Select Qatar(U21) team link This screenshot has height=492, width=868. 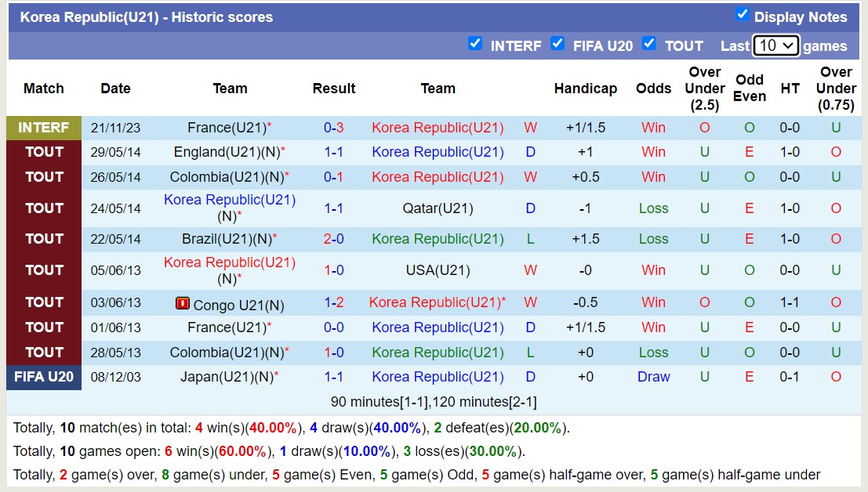(438, 208)
